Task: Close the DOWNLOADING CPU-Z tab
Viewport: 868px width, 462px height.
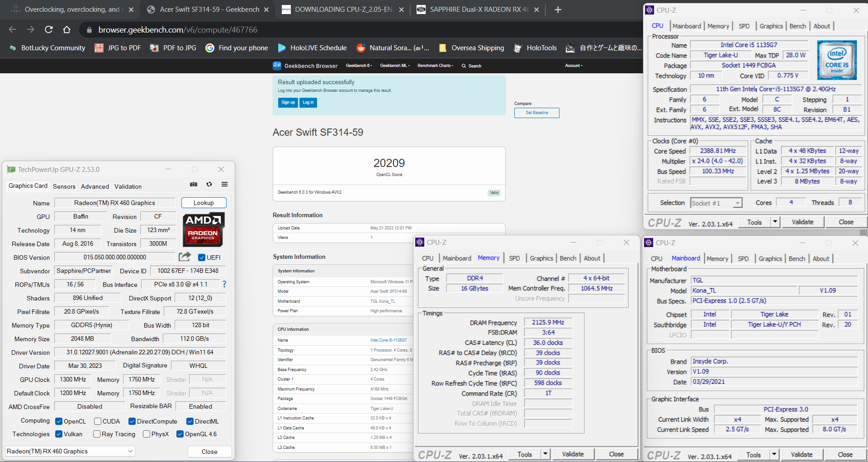Action: (401, 10)
